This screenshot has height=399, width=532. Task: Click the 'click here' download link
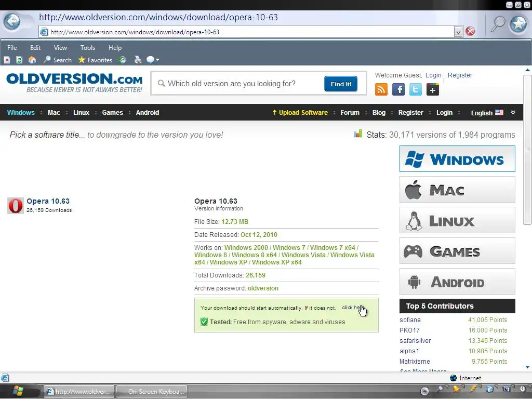click(353, 308)
